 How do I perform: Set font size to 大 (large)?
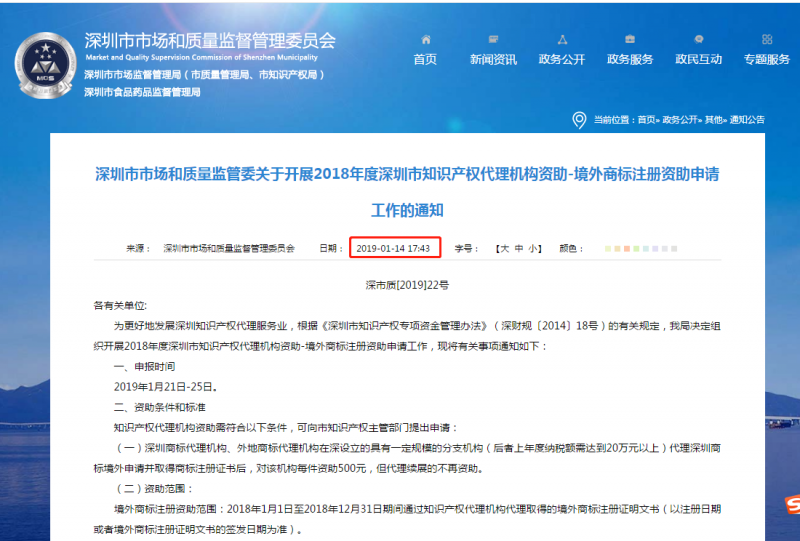point(504,247)
